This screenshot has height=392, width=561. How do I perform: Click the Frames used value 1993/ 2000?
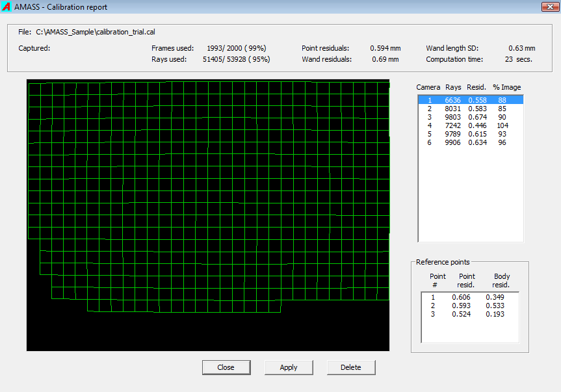[237, 48]
